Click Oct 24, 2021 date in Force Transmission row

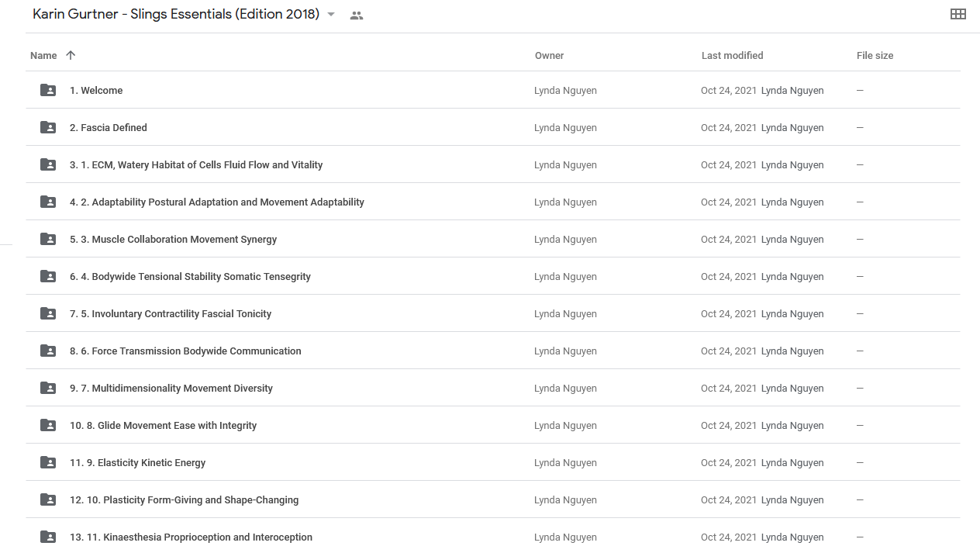[729, 351]
